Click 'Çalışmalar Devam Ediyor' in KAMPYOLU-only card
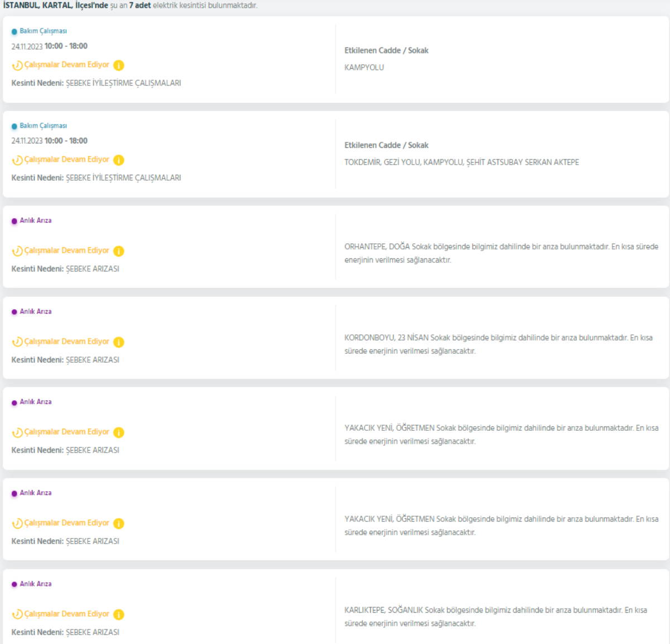670x644 pixels. click(x=66, y=65)
